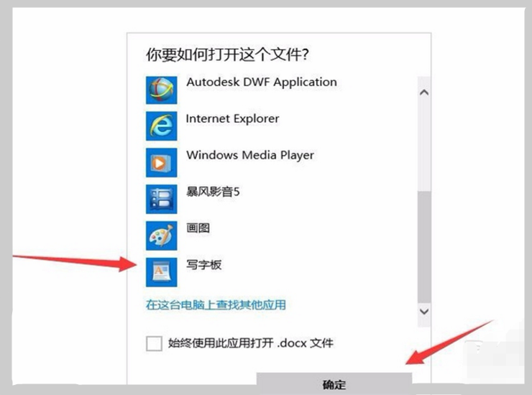Select the Autodesk DWF Application icon
532x395 pixels.
pos(162,90)
